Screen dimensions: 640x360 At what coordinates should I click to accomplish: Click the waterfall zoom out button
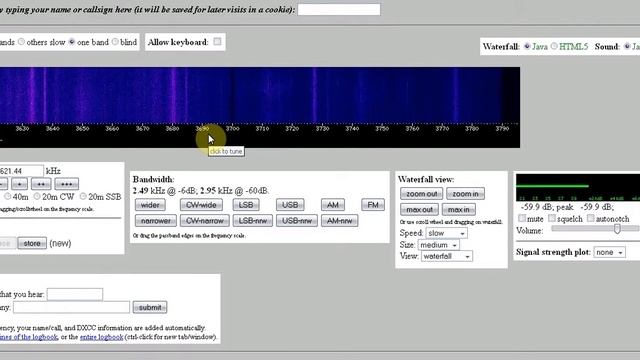click(x=421, y=194)
